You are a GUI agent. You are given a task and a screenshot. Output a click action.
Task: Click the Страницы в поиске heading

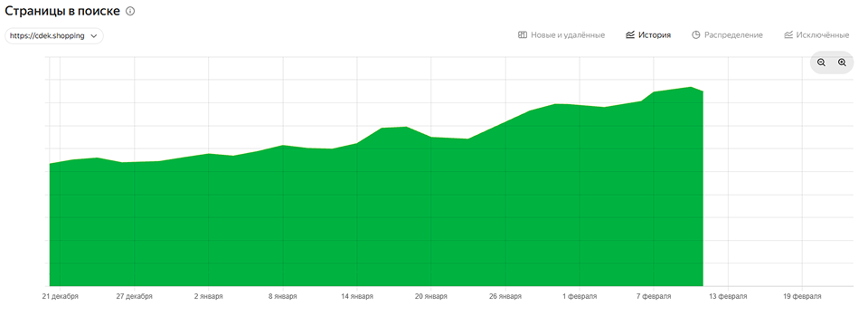click(62, 11)
